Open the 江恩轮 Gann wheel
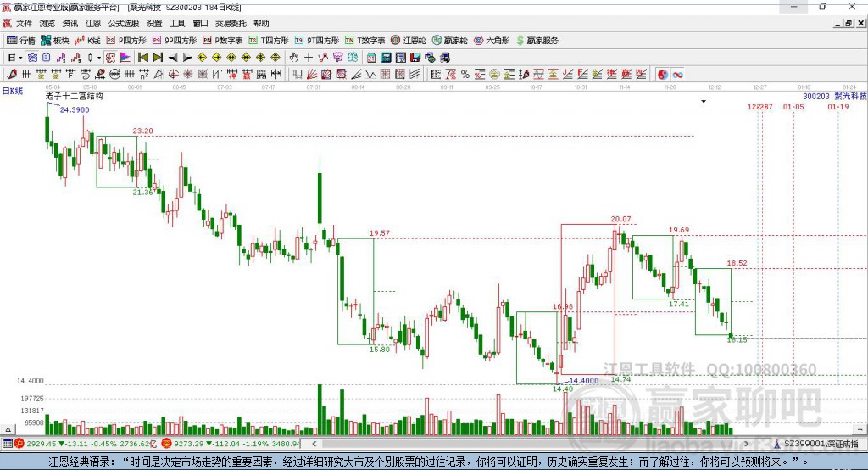This screenshot has height=470, width=868. [x=409, y=41]
